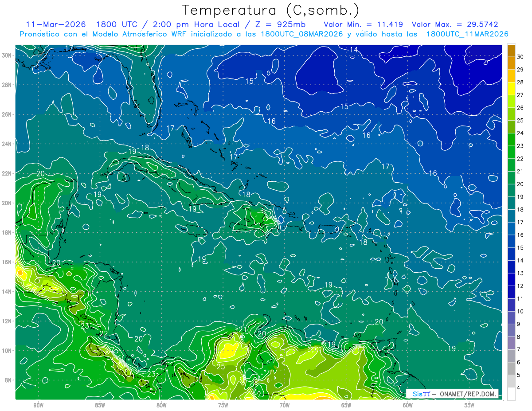Click the '14' contour label near the top edge

tap(353, 50)
